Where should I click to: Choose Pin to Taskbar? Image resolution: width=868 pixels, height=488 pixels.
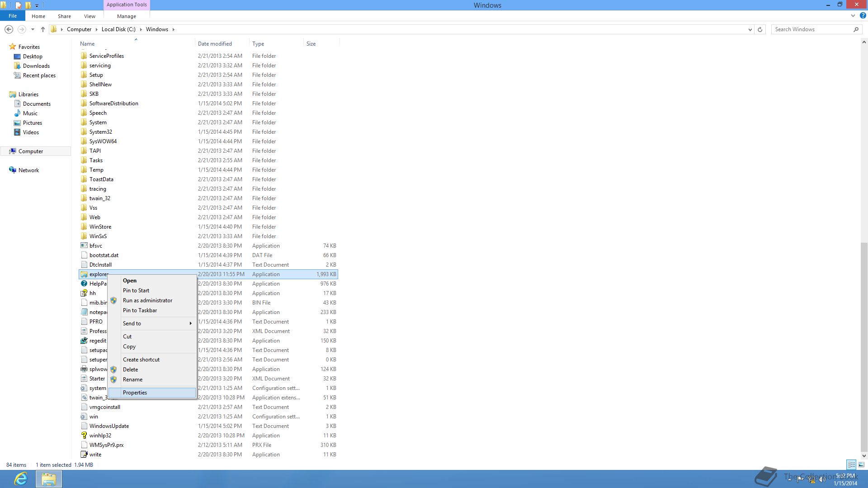click(152, 310)
